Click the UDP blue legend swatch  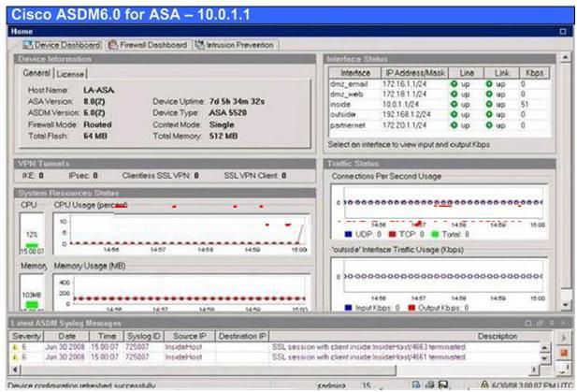348,234
